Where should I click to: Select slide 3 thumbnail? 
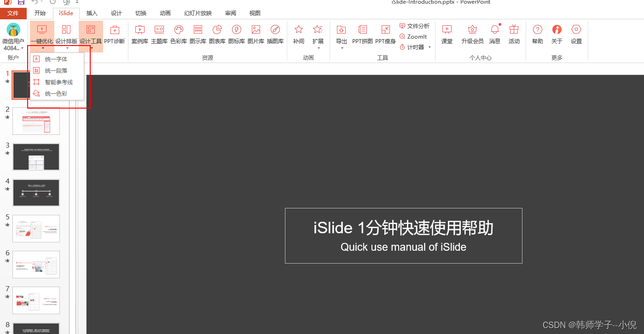[36, 157]
